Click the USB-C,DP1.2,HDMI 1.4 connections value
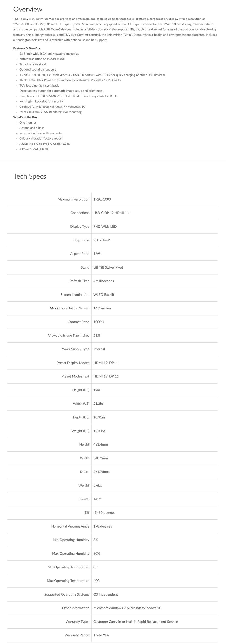The image size is (226, 644). pyautogui.click(x=111, y=213)
